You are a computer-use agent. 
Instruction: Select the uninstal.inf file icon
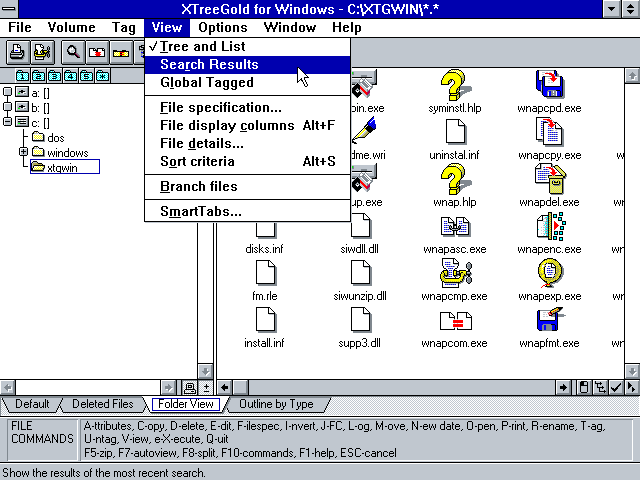click(x=456, y=131)
